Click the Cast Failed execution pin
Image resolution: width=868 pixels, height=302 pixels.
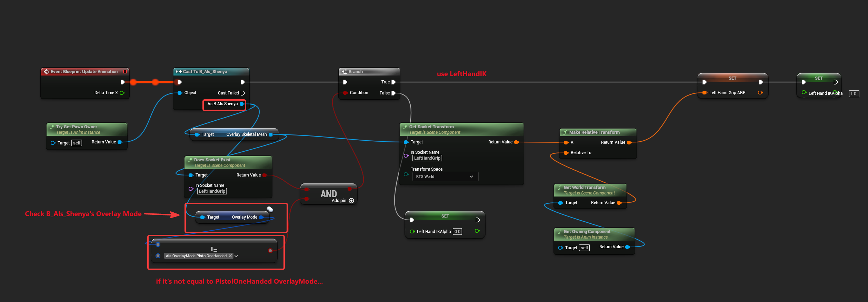pyautogui.click(x=243, y=93)
